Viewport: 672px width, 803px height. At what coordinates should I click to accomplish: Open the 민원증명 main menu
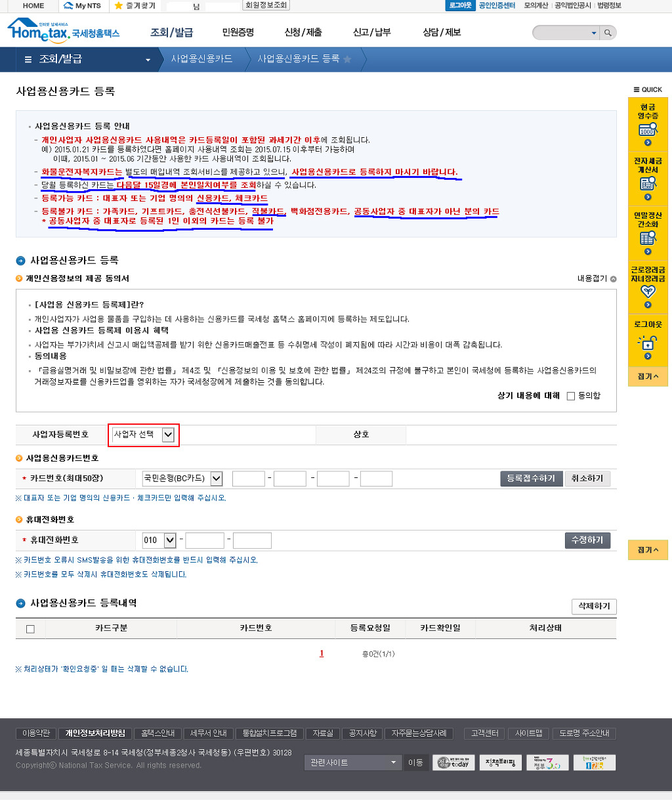coord(238,32)
